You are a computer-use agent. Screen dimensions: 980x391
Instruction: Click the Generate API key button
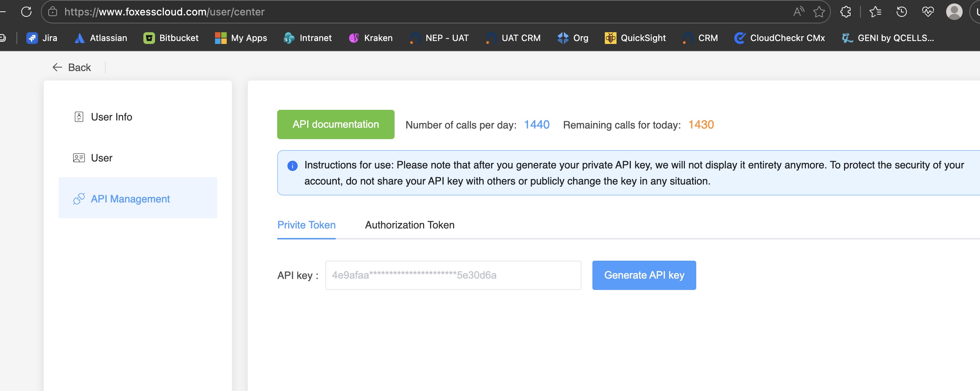click(x=644, y=275)
